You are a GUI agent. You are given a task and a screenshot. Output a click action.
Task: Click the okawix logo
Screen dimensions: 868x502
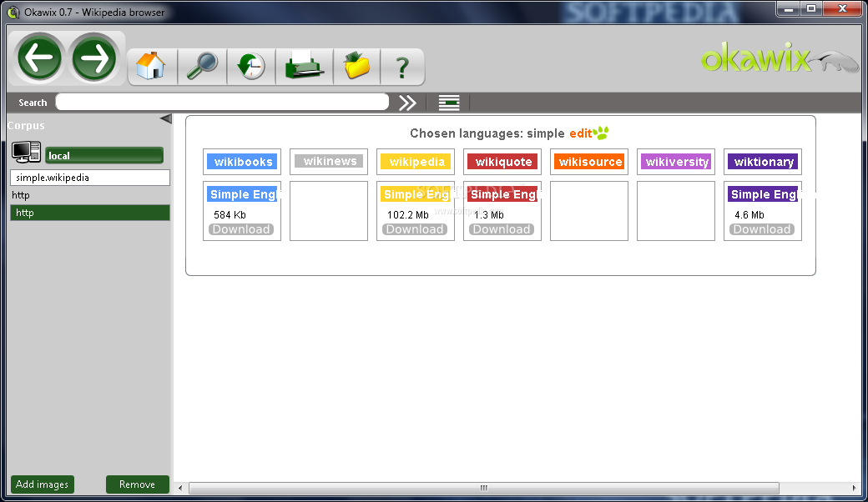pyautogui.click(x=780, y=58)
